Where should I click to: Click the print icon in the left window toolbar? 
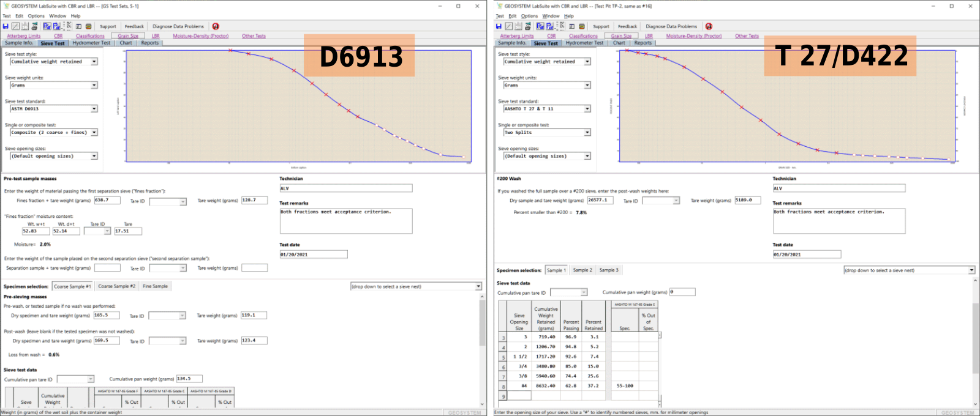tap(35, 26)
